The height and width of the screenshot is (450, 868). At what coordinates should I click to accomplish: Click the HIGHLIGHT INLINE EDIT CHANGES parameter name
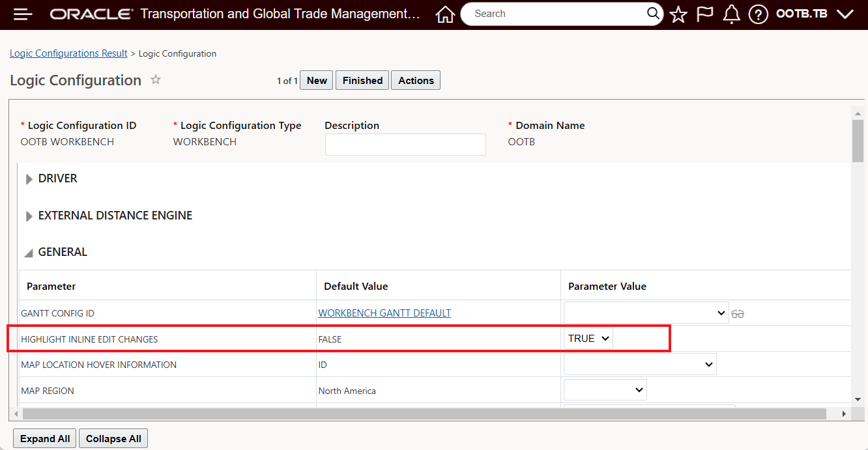[89, 339]
